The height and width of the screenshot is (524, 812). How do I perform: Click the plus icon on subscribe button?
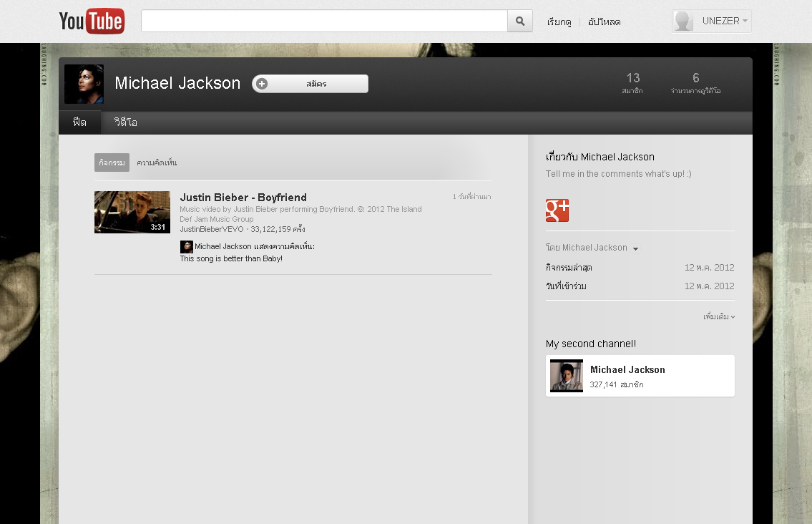(262, 84)
